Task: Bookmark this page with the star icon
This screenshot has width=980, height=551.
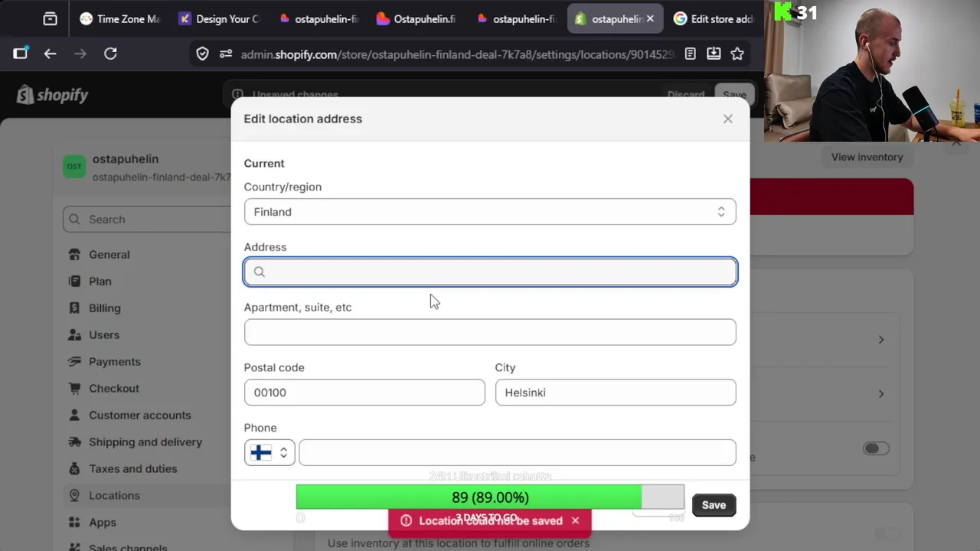Action: point(737,54)
